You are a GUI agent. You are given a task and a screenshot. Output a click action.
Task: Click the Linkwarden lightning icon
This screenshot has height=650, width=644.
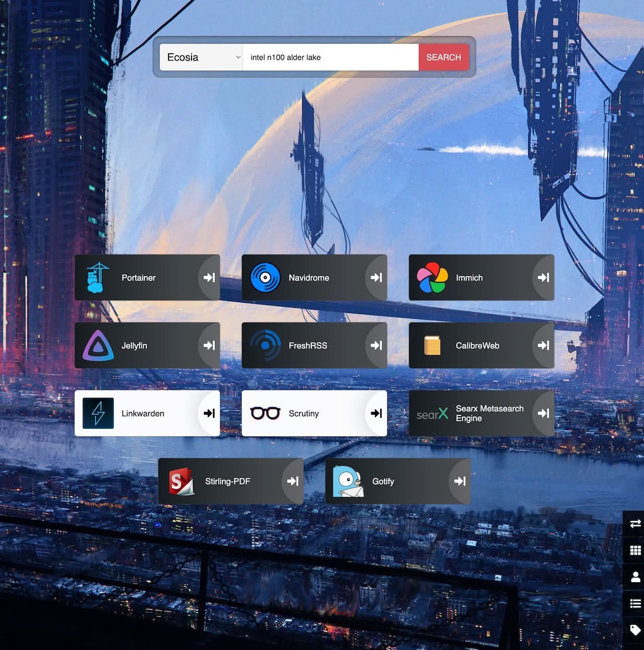tap(98, 413)
